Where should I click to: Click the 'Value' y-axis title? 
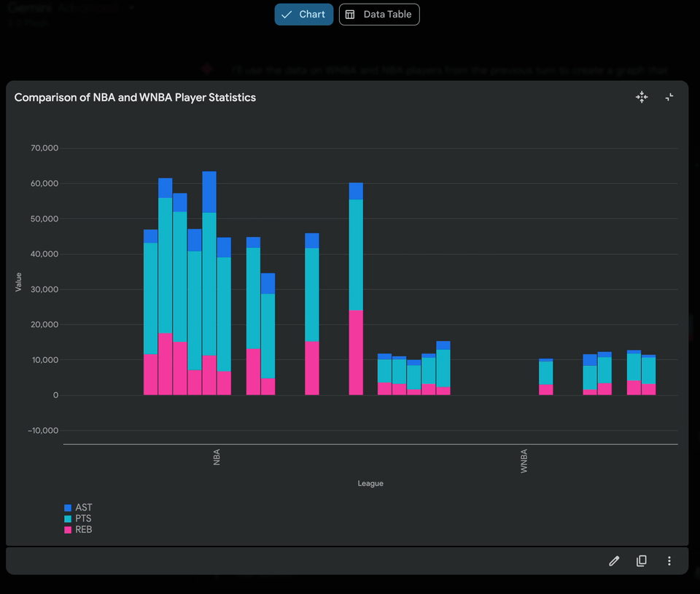click(x=18, y=282)
